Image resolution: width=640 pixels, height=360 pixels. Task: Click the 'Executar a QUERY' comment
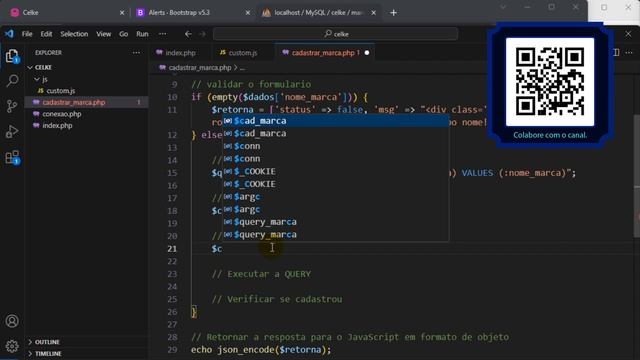point(261,274)
